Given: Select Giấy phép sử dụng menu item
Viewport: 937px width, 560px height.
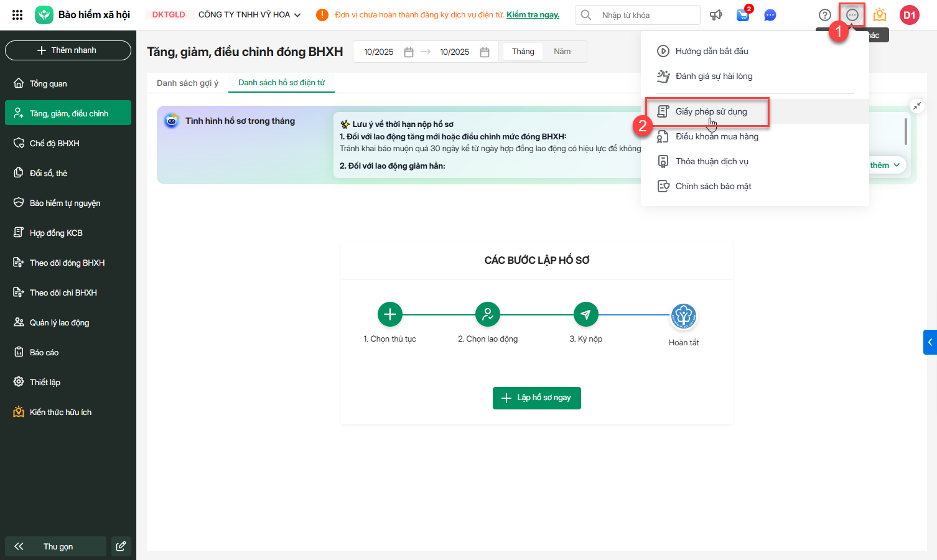Looking at the screenshot, I should (x=711, y=112).
